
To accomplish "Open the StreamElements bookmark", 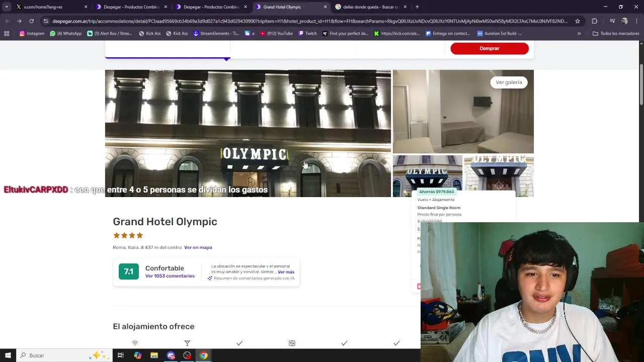I will tap(216, 34).
